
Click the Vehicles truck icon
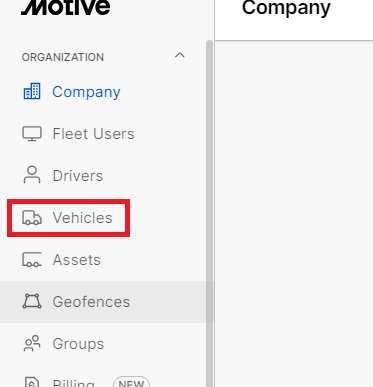(32, 218)
